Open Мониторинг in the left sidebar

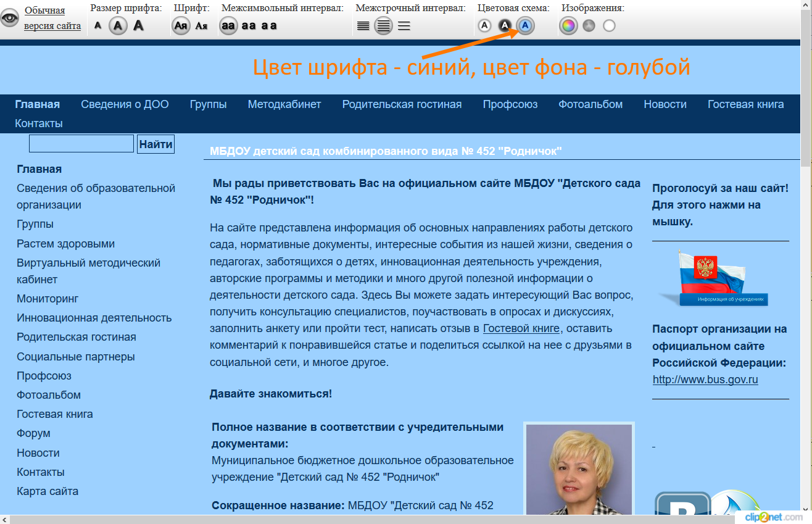pyautogui.click(x=48, y=299)
